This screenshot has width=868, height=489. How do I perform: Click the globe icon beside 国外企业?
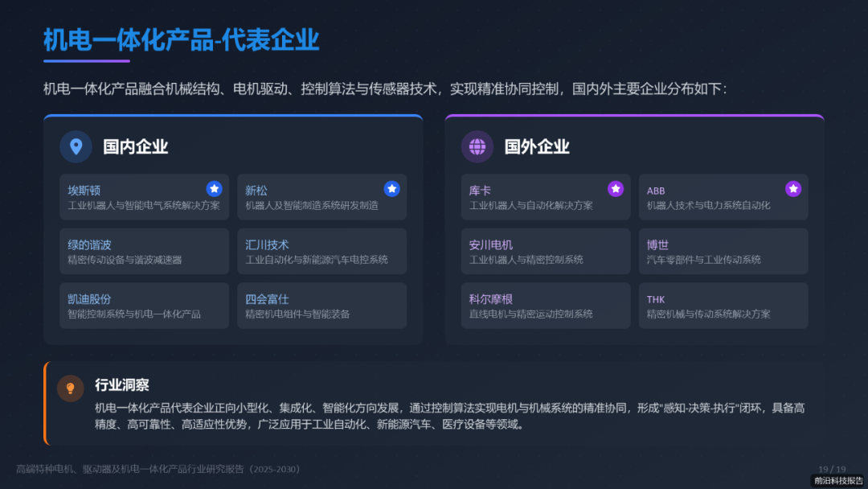click(x=477, y=147)
